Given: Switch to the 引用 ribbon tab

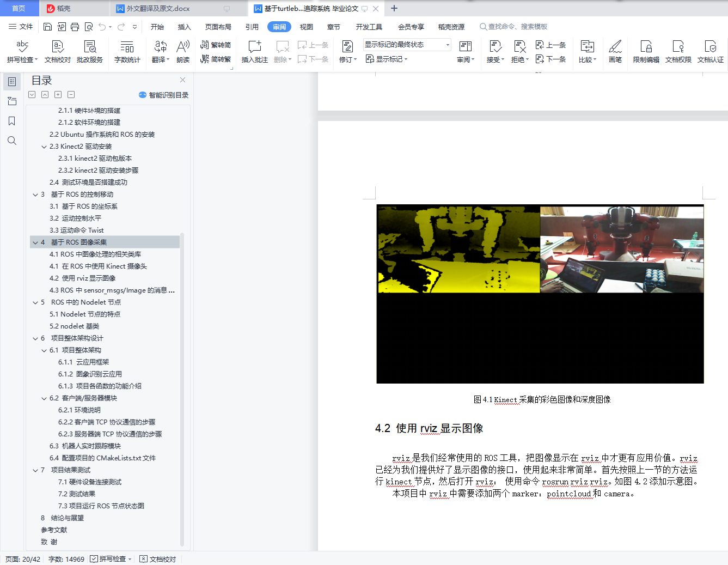Looking at the screenshot, I should (x=252, y=27).
